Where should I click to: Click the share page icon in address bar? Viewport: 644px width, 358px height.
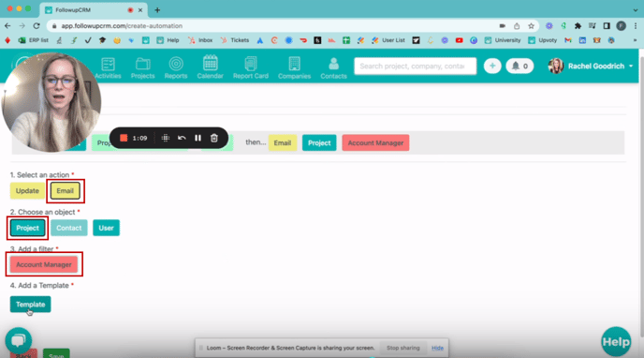pos(517,26)
